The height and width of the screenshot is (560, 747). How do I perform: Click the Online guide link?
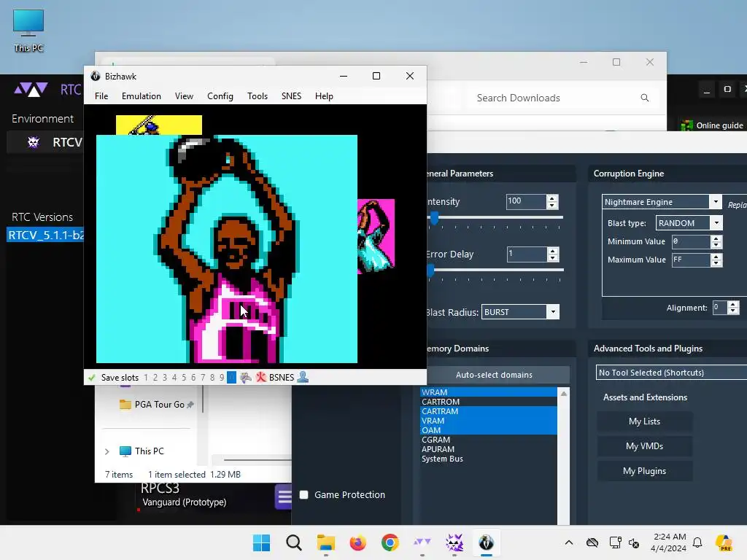pos(719,125)
